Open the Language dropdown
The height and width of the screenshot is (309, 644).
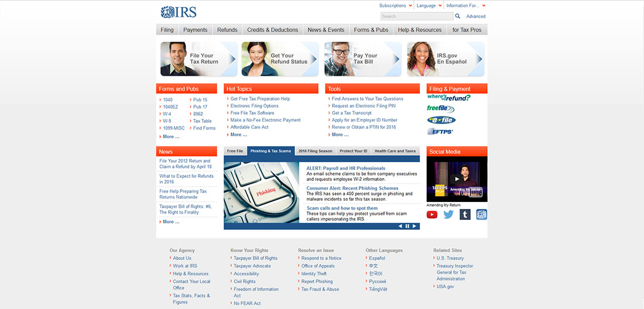coord(429,5)
